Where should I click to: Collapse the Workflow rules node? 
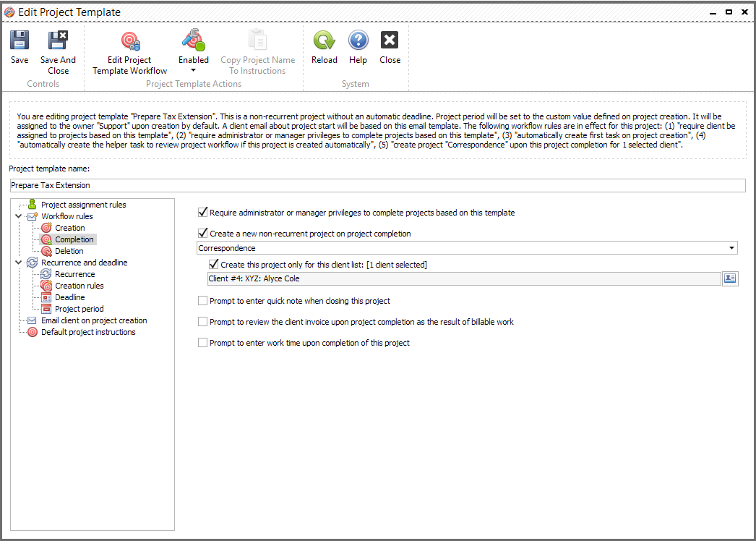point(18,216)
